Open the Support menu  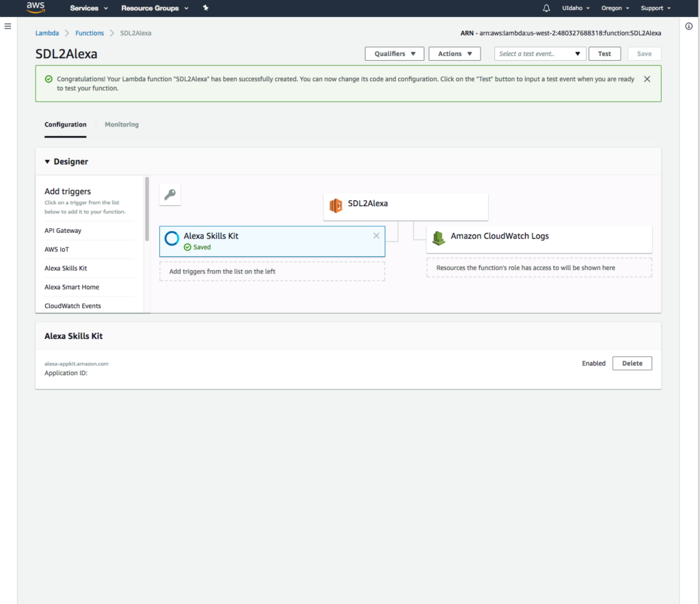click(x=656, y=8)
